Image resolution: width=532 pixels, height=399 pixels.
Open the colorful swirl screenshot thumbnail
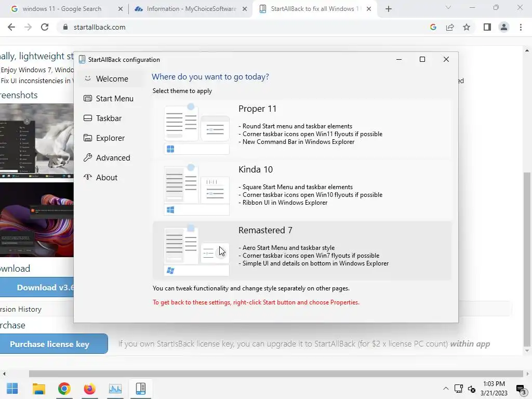click(x=37, y=220)
